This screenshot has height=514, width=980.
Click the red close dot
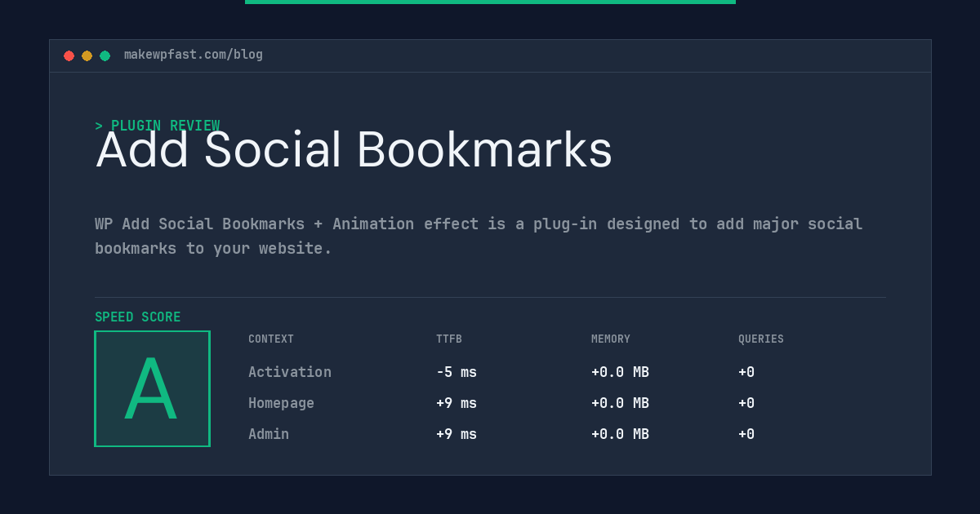click(x=69, y=55)
